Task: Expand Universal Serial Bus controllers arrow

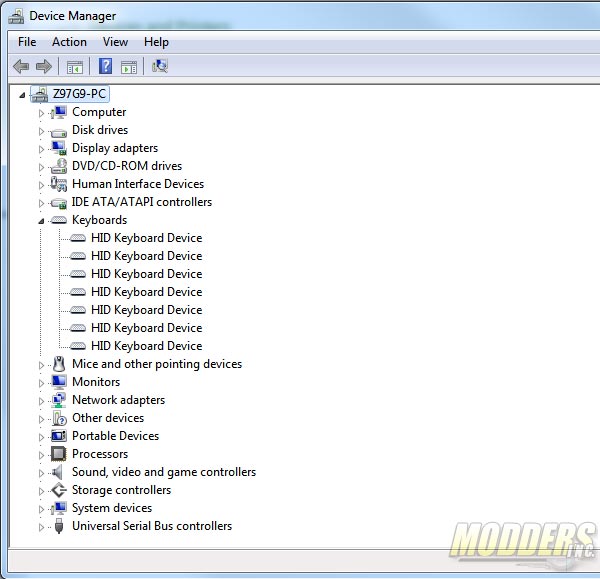Action: pyautogui.click(x=41, y=527)
